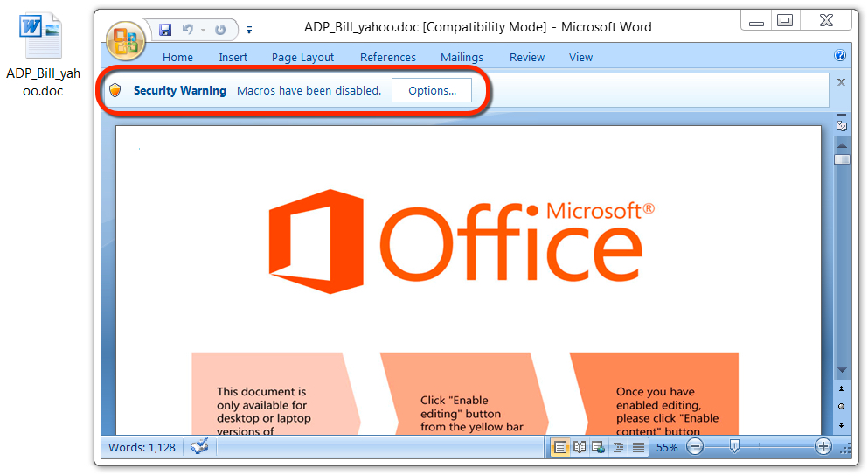
Task: Select the Mailings tab
Action: tap(462, 57)
